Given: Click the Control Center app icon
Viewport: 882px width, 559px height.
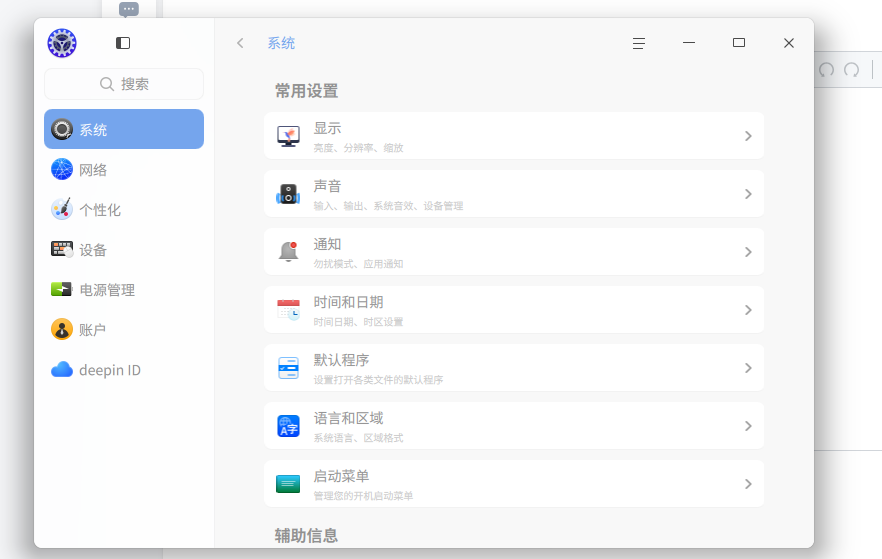Looking at the screenshot, I should tap(62, 43).
